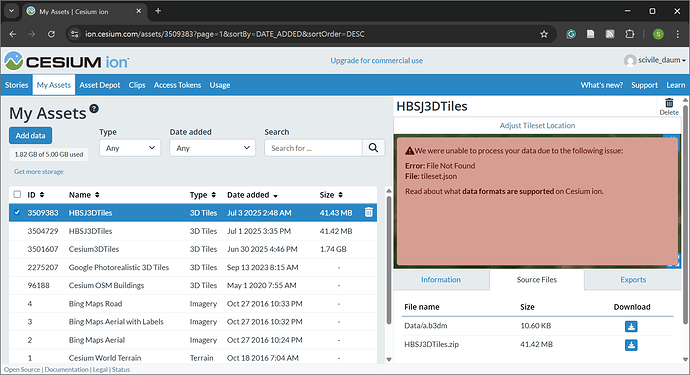
Task: Expand the scivile_daum account menu
Action: click(655, 60)
